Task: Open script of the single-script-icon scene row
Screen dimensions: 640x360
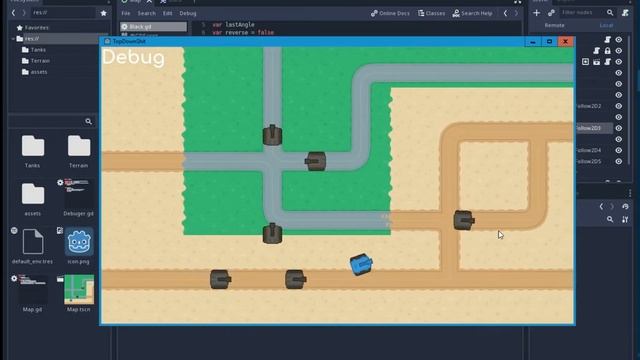Action: coord(607,40)
